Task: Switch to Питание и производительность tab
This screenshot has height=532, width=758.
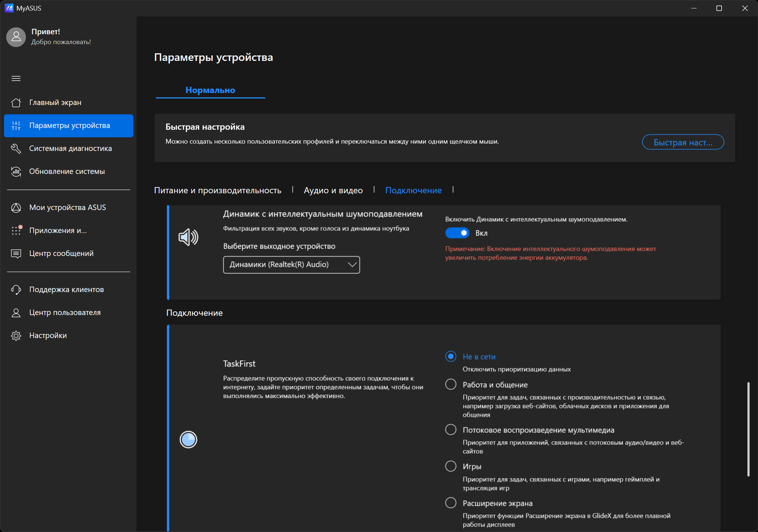Action: pyautogui.click(x=218, y=190)
